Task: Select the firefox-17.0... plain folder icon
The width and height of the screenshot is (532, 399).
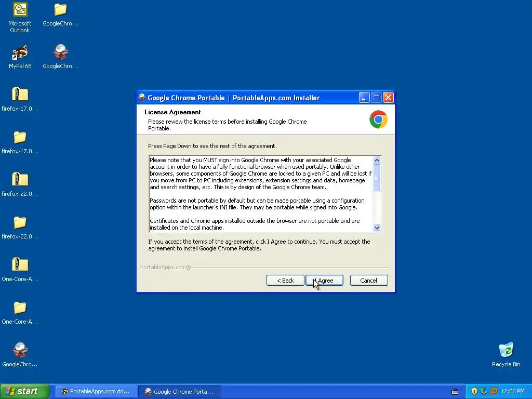Action: click(x=20, y=142)
